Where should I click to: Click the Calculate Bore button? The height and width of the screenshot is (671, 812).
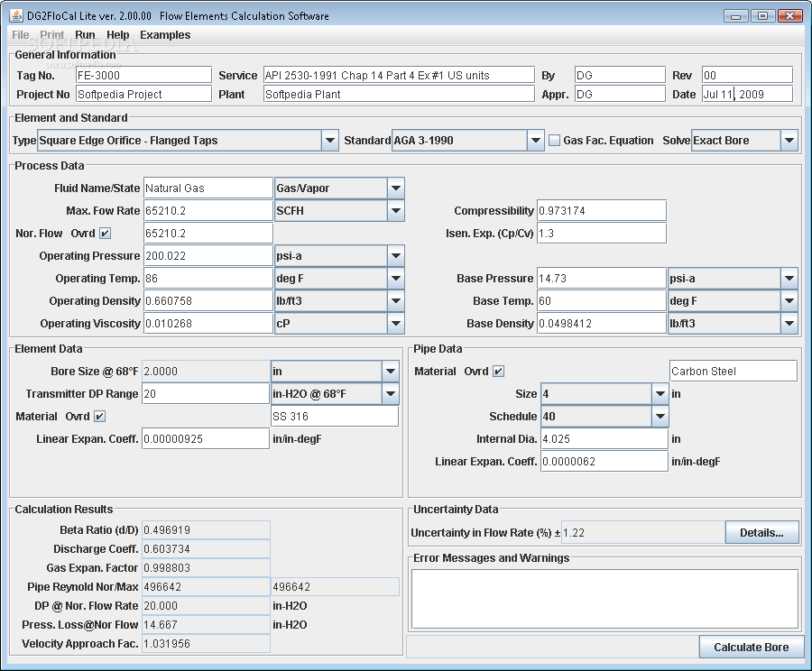[x=752, y=648]
